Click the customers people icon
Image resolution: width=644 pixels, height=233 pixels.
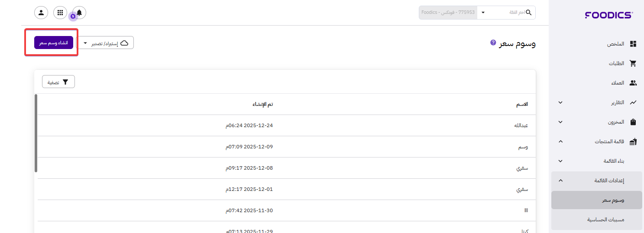pos(633,83)
